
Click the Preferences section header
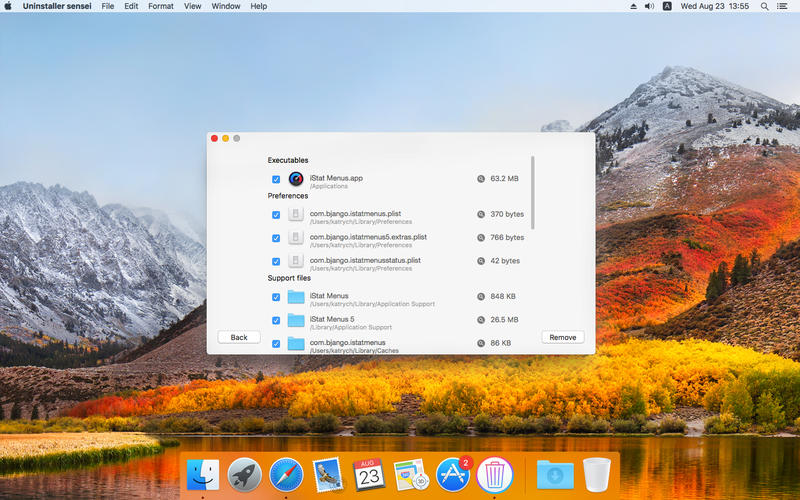pyautogui.click(x=288, y=195)
